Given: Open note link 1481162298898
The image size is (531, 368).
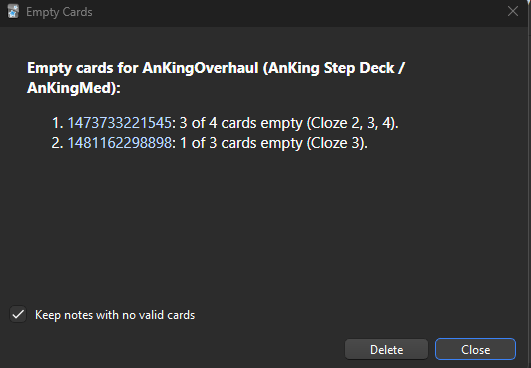Looking at the screenshot, I should [x=120, y=143].
